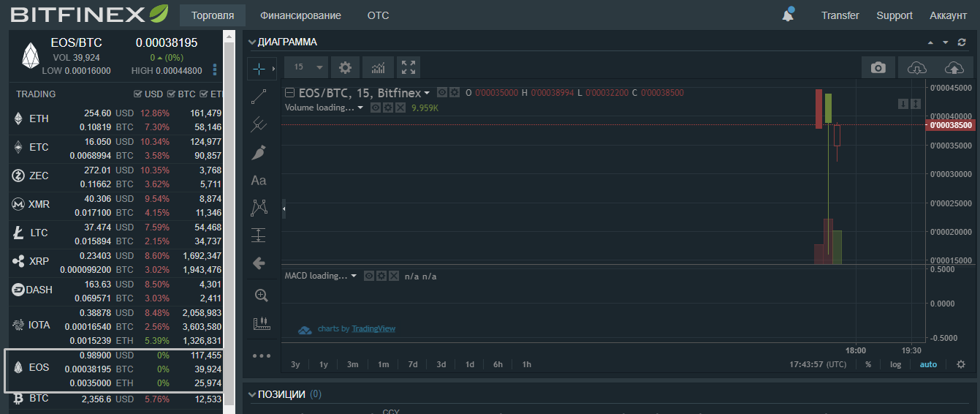This screenshot has height=414, width=980.
Task: Open the TradingView link
Action: pos(373,328)
